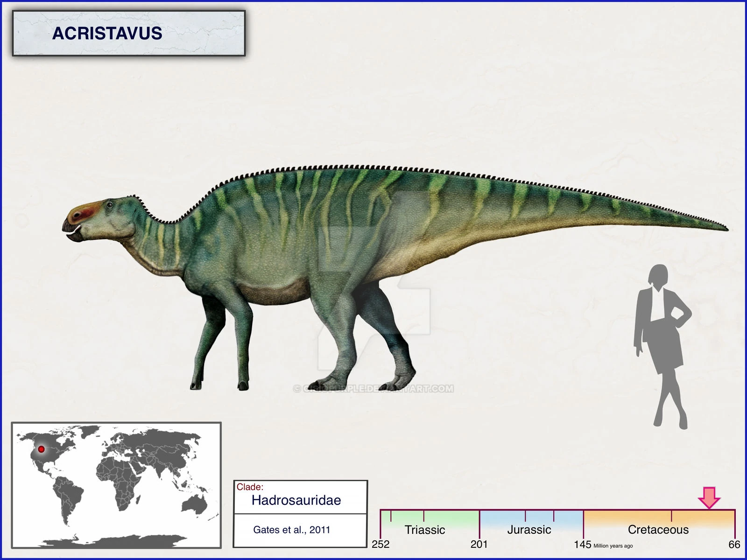
Task: Click the 'Million years ago' label
Action: point(613,546)
